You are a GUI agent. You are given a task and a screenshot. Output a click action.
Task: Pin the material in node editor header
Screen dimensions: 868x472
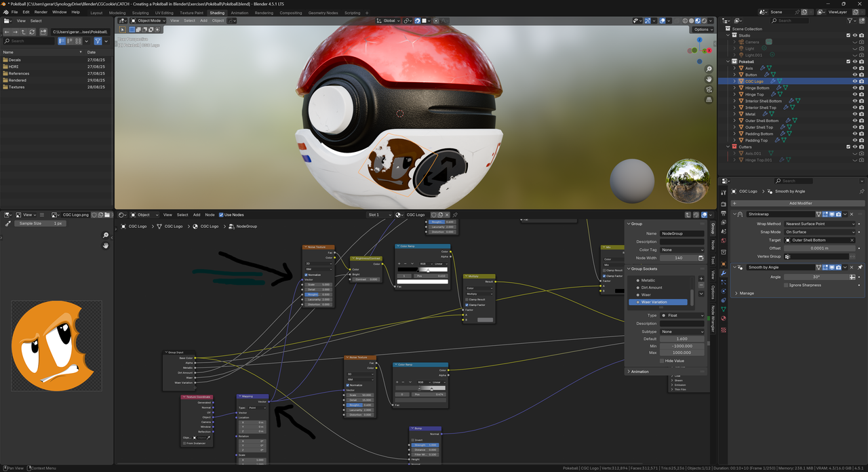point(455,215)
